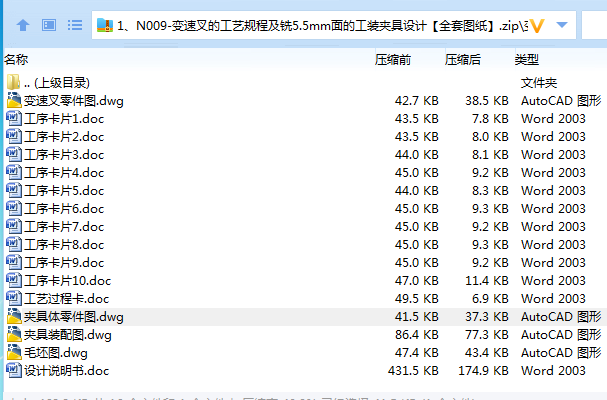The image size is (607, 400).
Task: Click the 夹具体零件图.dwg AutoCAD icon
Action: 14,316
